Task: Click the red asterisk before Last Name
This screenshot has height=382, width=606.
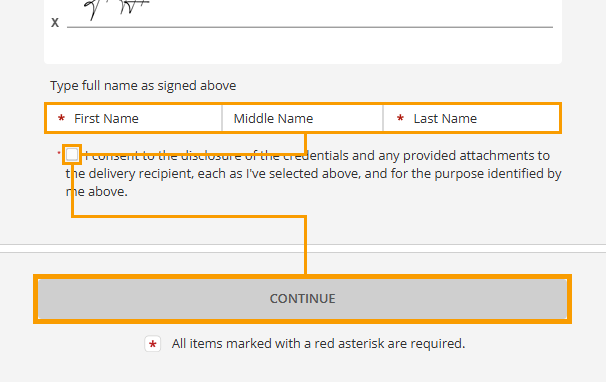Action: pos(400,118)
